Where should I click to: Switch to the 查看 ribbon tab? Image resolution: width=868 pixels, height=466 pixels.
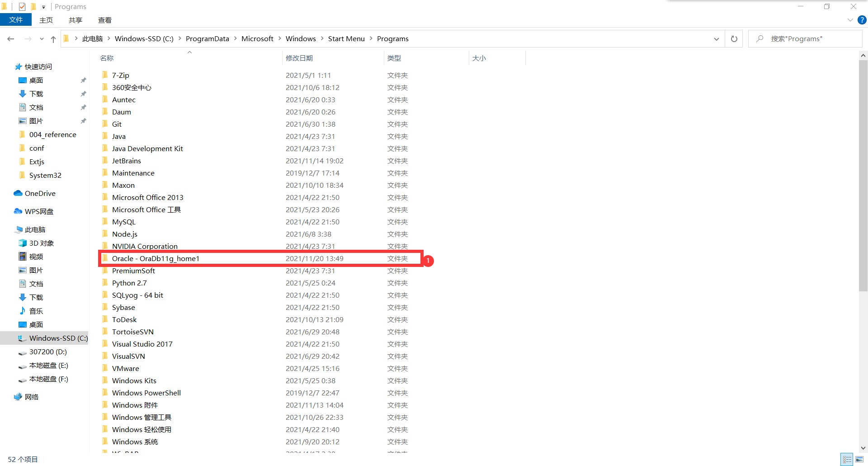click(x=105, y=20)
